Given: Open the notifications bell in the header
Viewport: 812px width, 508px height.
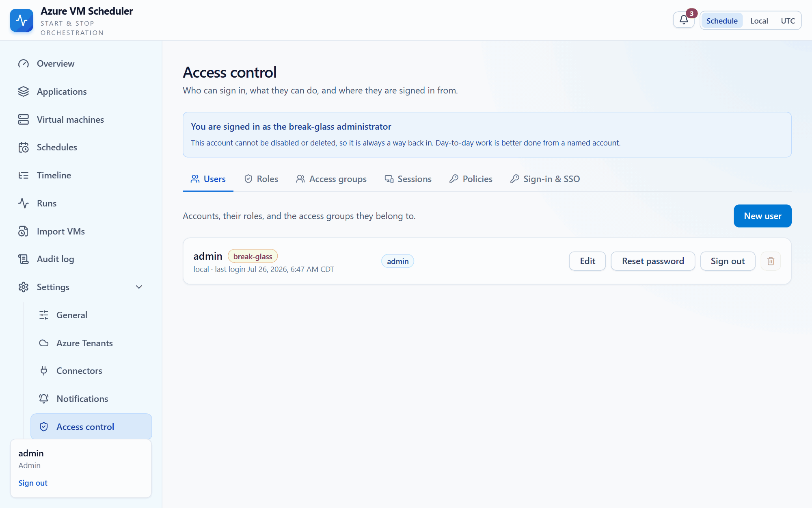Looking at the screenshot, I should point(684,20).
